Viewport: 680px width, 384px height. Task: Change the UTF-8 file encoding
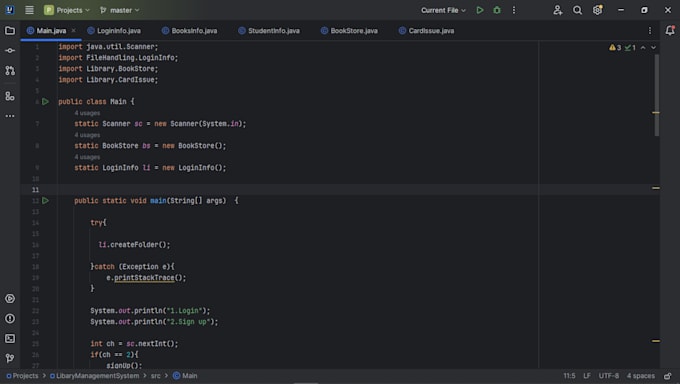(609, 376)
